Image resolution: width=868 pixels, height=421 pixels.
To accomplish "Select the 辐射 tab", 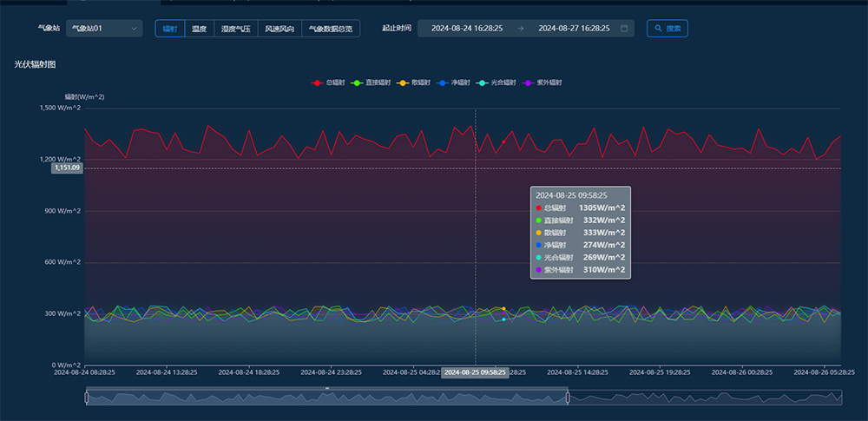I will (170, 29).
